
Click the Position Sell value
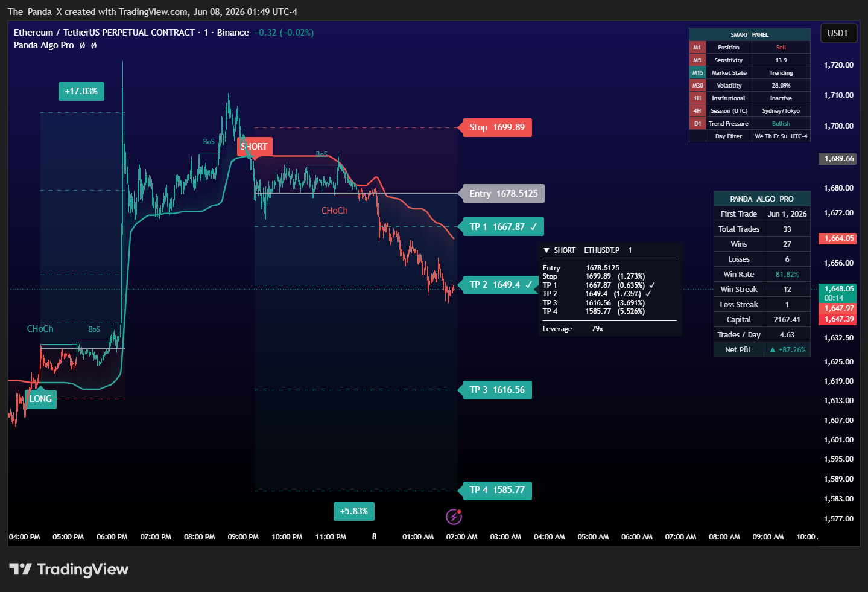[781, 47]
